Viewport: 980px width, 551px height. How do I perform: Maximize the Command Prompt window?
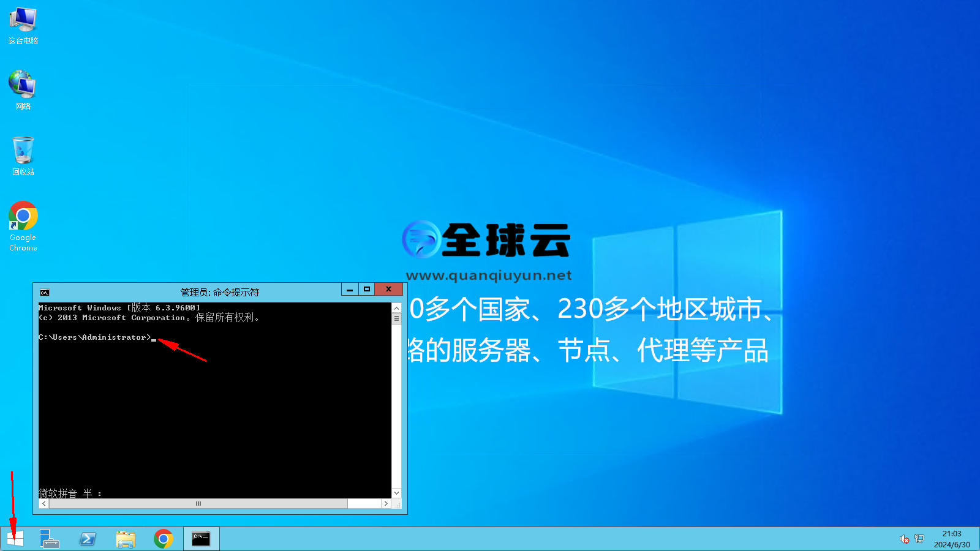click(367, 290)
